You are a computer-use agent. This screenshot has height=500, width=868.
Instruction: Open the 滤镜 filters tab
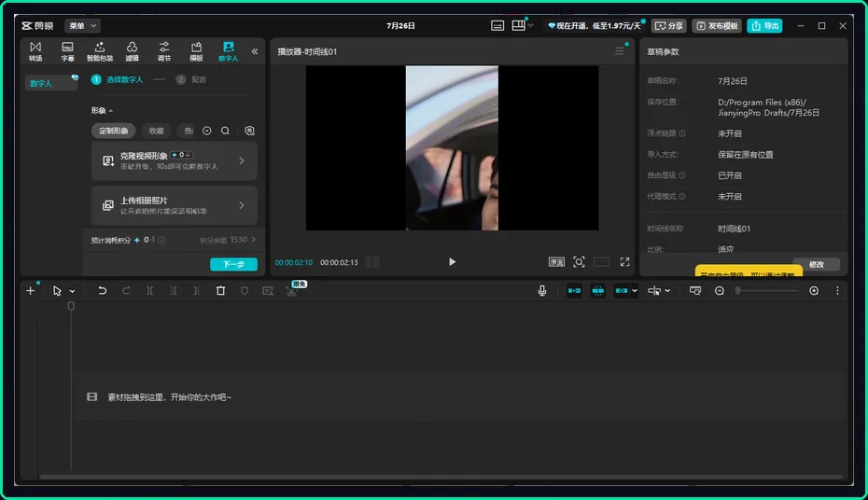click(x=132, y=51)
